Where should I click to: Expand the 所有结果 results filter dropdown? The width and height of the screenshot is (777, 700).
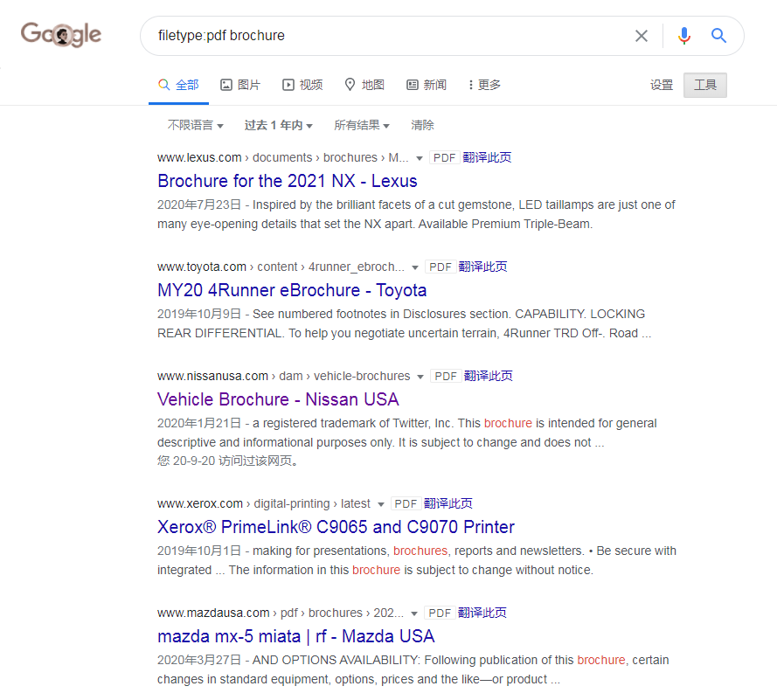click(x=362, y=125)
